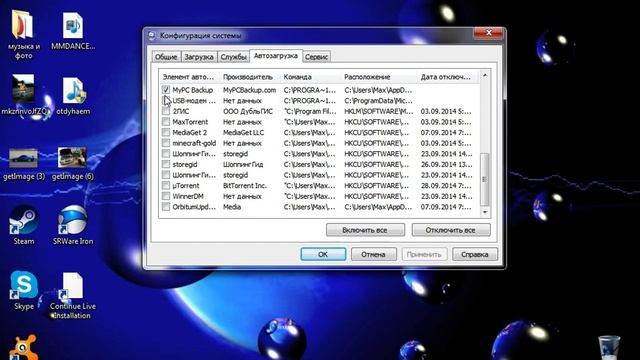
Task: Select the MMDANCE audio file icon
Action: pos(73,25)
